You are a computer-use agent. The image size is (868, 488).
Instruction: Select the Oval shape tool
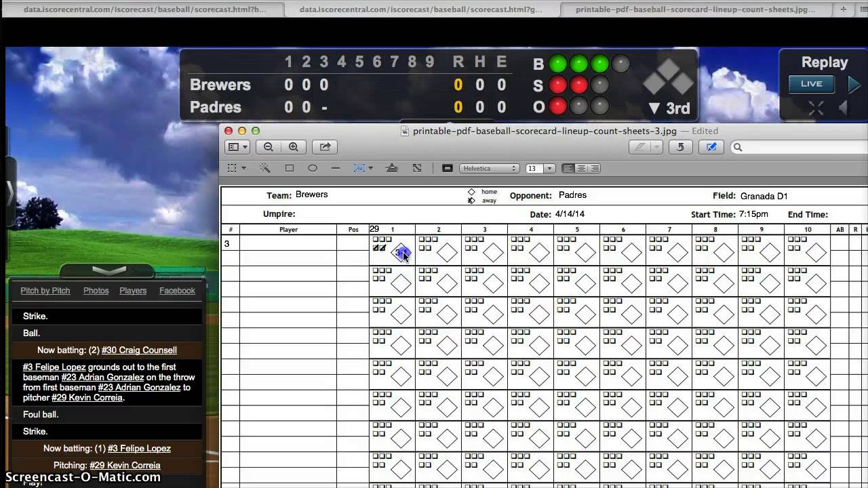pyautogui.click(x=313, y=168)
